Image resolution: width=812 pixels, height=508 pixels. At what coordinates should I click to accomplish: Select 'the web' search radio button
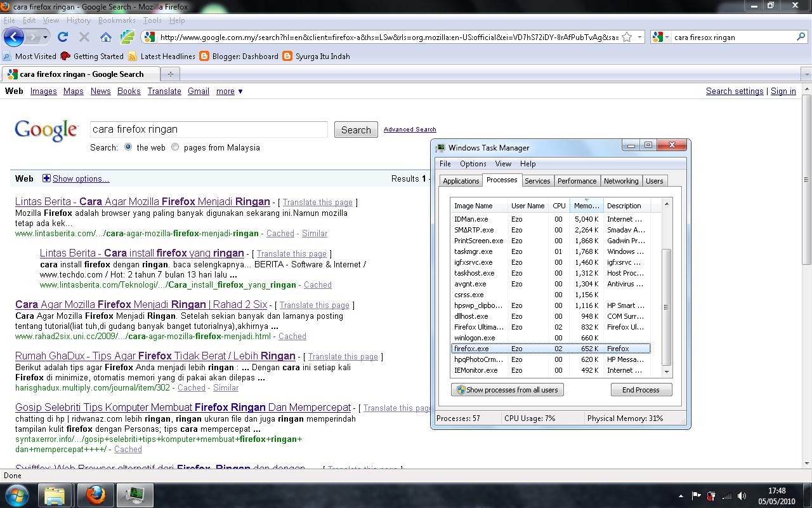click(128, 147)
